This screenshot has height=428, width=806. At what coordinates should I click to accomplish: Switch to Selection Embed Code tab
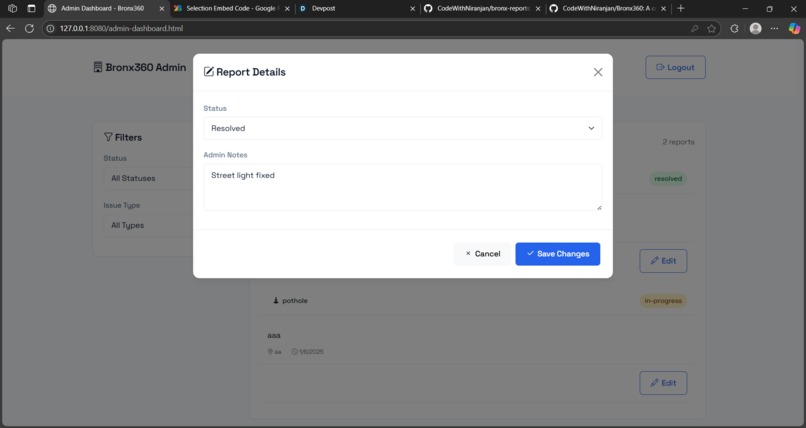click(231, 8)
